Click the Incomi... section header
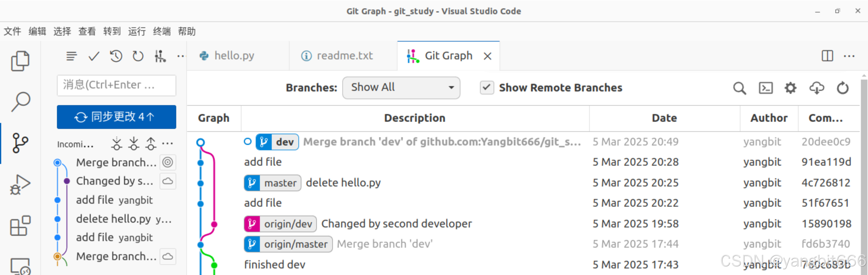868x275 pixels. 75,144
